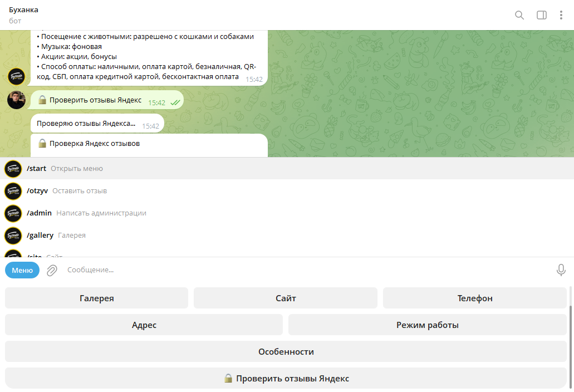Screen dimensions: 574x392
Task: Select the /gallery Галерея command
Action: (287, 236)
